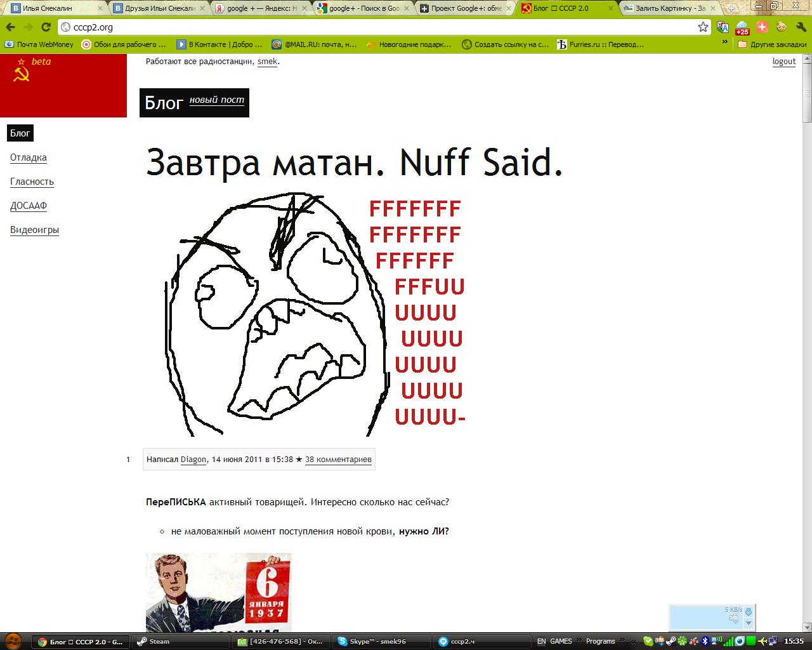Open the Steam taskbar button
Image resolution: width=812 pixels, height=650 pixels.
click(x=182, y=641)
